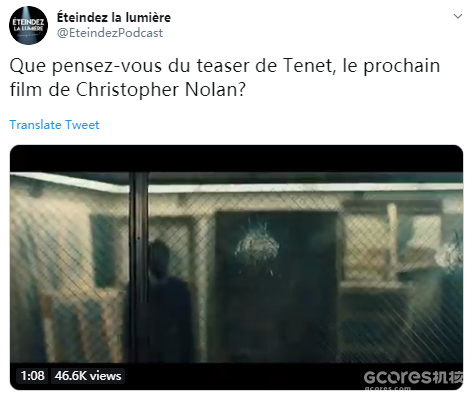Click the gcores.com text under the watermark

pyautogui.click(x=388, y=388)
